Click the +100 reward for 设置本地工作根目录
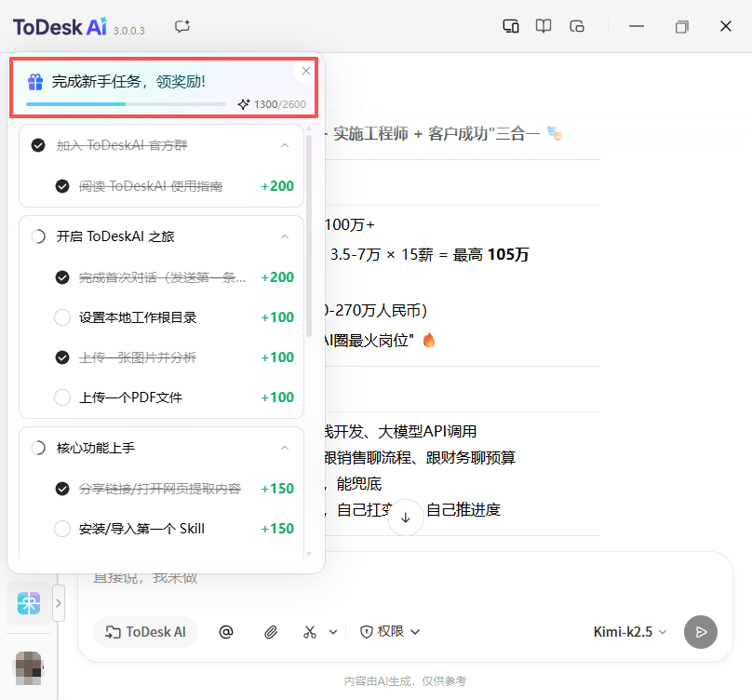The width and height of the screenshot is (752, 700). tap(277, 317)
